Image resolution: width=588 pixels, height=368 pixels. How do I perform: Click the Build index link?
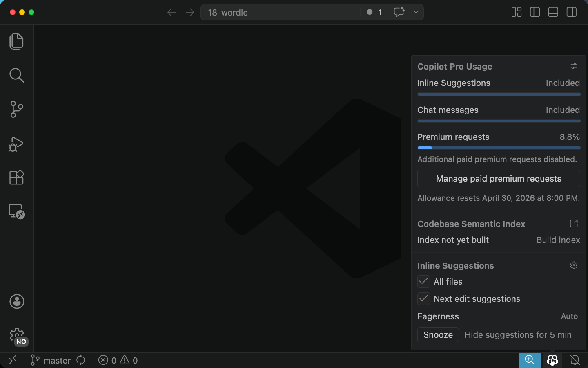(558, 240)
